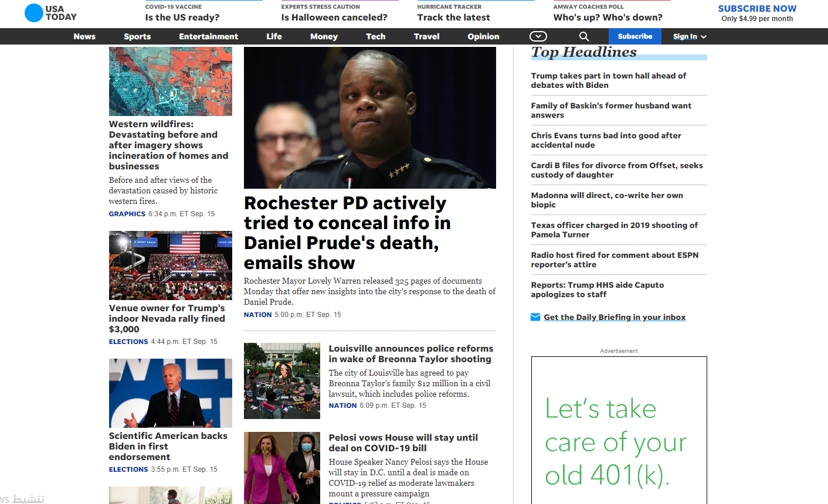This screenshot has width=828, height=504.
Task: Click Rochester Mayor Lovely Warren summary text
Action: (370, 291)
